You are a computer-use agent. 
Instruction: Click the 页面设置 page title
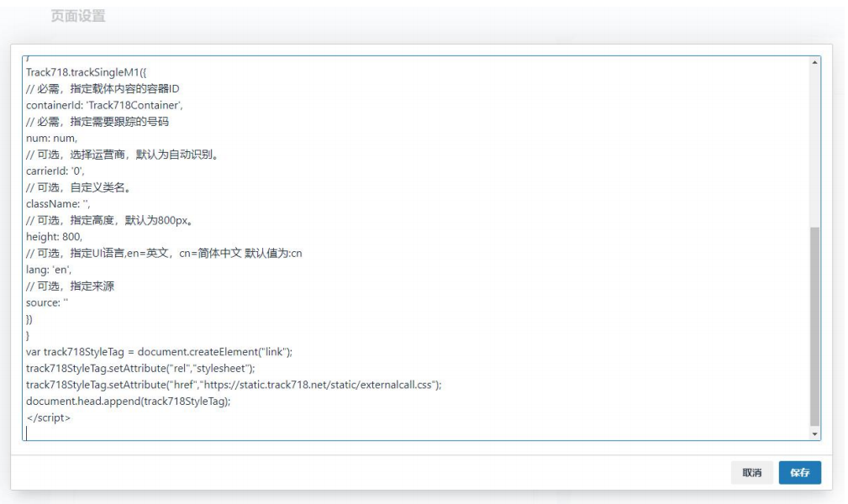78,17
